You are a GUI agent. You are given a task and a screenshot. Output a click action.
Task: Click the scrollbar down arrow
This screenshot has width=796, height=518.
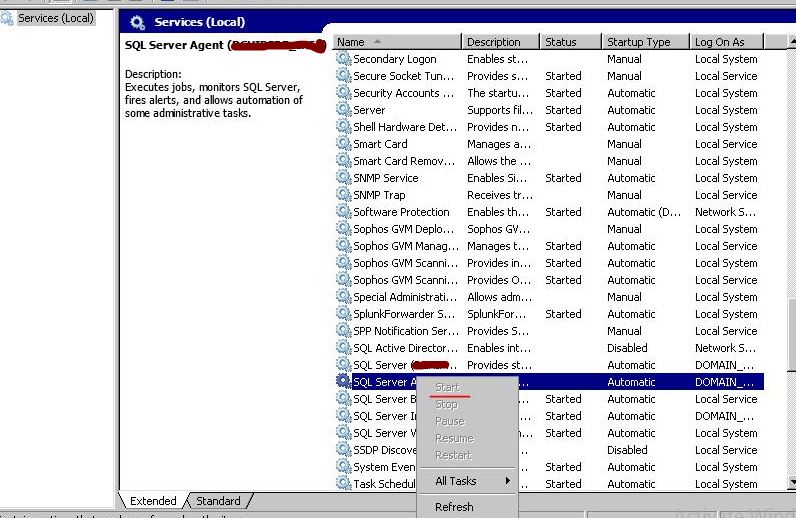click(792, 481)
